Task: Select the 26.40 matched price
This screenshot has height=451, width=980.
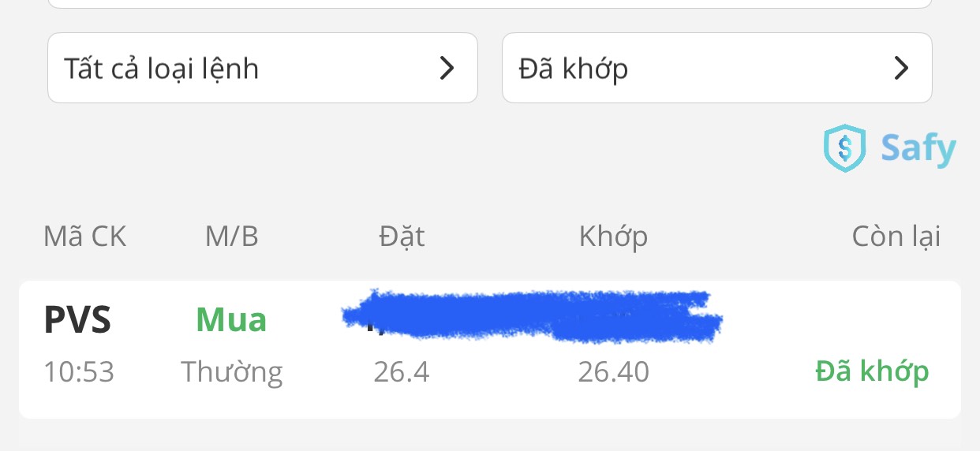Action: coord(613,371)
